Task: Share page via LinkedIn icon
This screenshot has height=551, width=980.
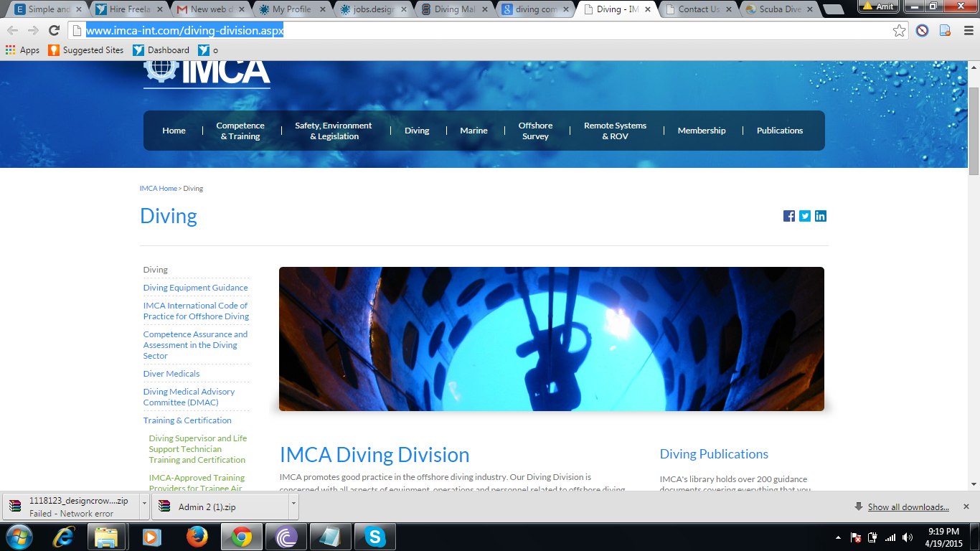Action: tap(821, 216)
